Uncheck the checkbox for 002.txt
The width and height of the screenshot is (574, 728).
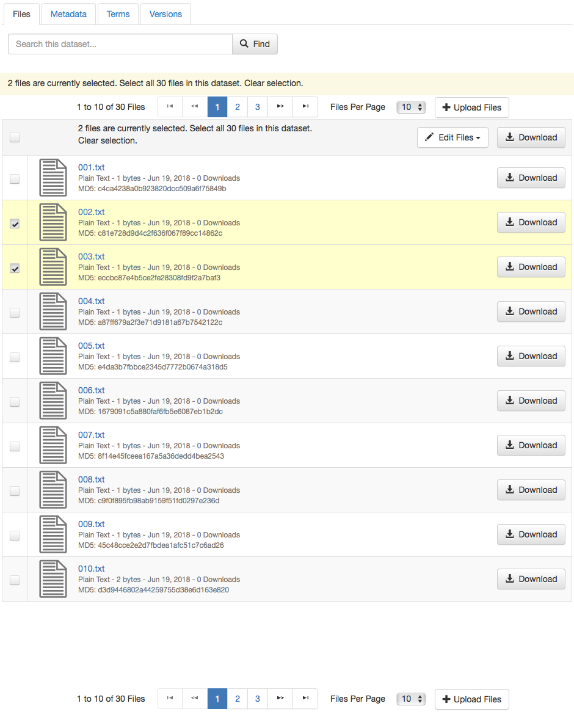(15, 224)
